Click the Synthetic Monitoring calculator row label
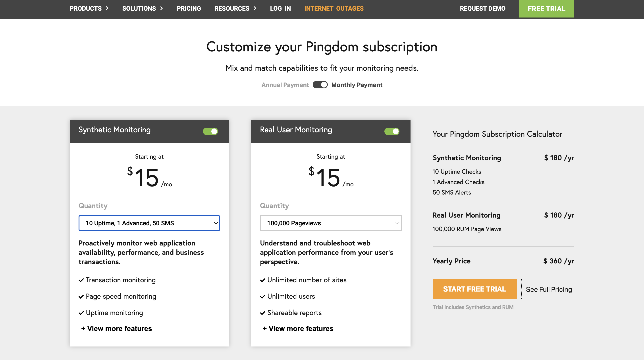Screen dimensions: 644x362 467,158
